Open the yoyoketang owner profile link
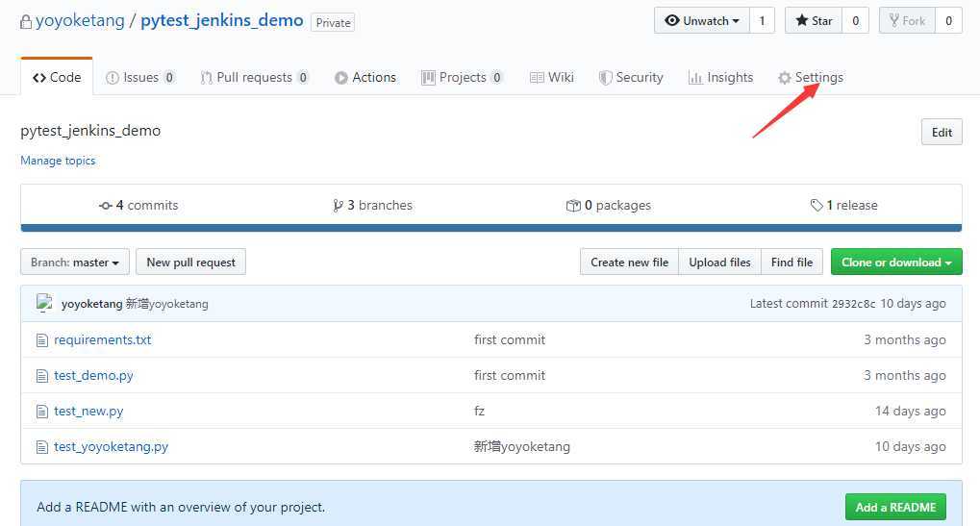This screenshot has height=526, width=980. [80, 20]
